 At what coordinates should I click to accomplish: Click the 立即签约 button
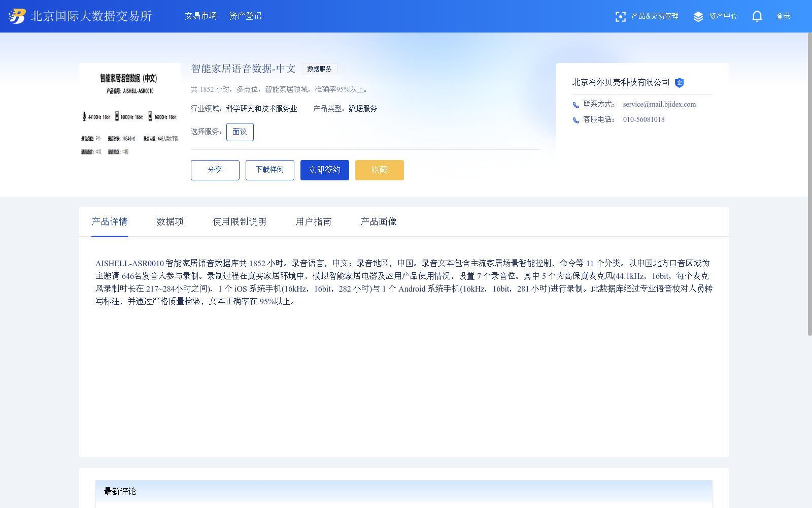coord(324,170)
